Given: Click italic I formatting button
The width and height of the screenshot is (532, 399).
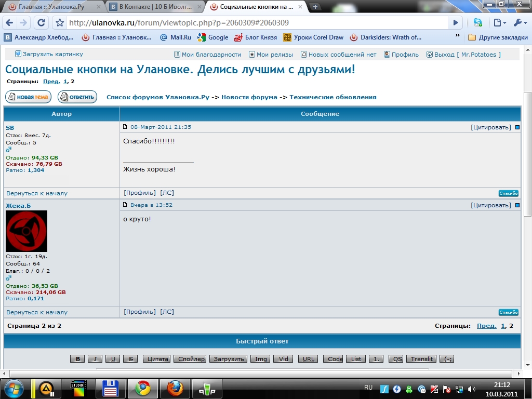Looking at the screenshot, I should 95,359.
